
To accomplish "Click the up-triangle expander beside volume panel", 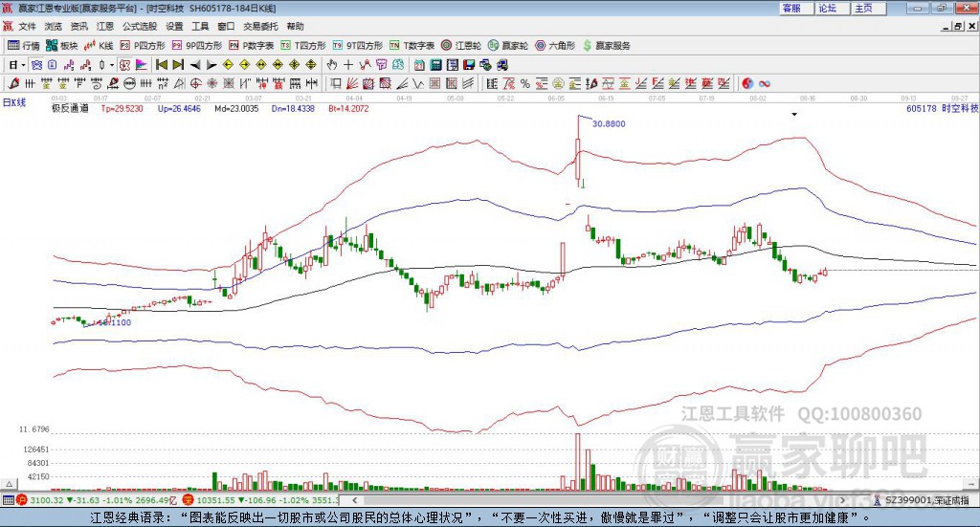I will coord(9,484).
